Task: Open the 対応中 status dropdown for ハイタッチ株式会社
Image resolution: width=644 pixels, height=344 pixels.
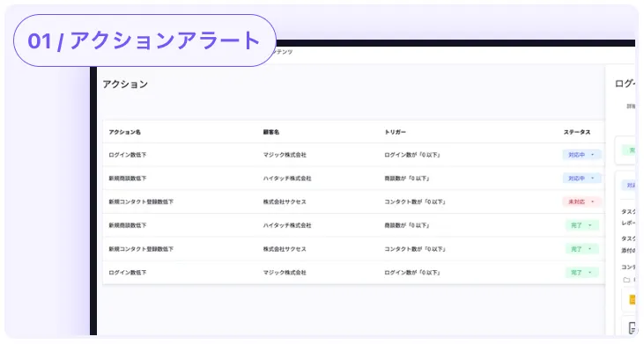Action: click(x=581, y=179)
